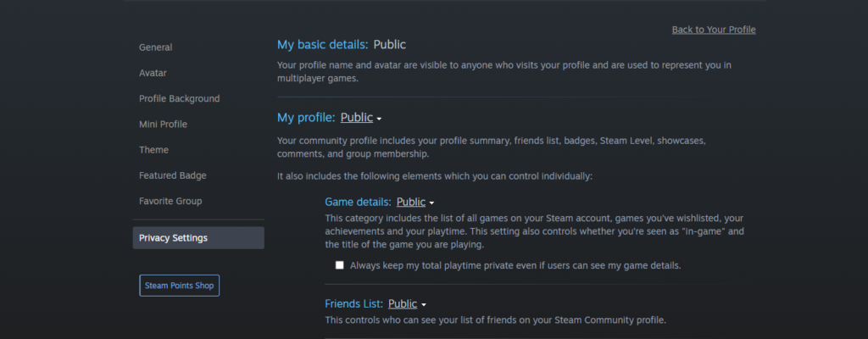The image size is (868, 339).
Task: Open the Featured Badge settings
Action: (x=172, y=175)
